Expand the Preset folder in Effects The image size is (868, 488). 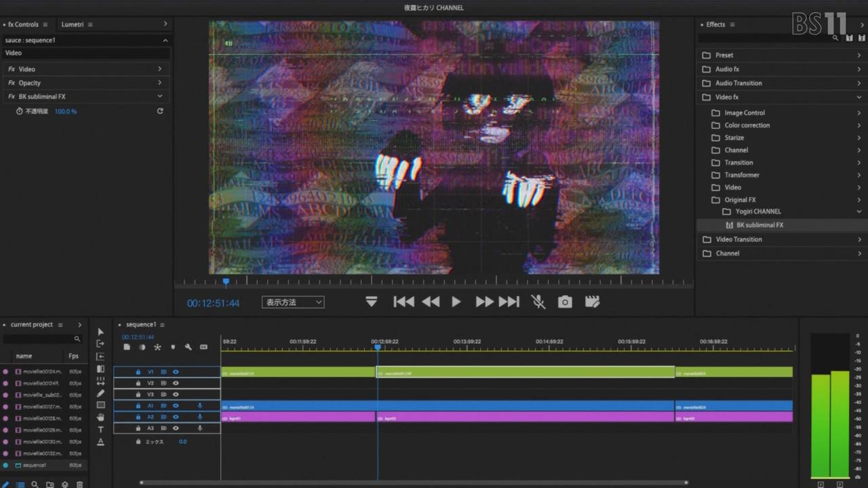(859, 56)
